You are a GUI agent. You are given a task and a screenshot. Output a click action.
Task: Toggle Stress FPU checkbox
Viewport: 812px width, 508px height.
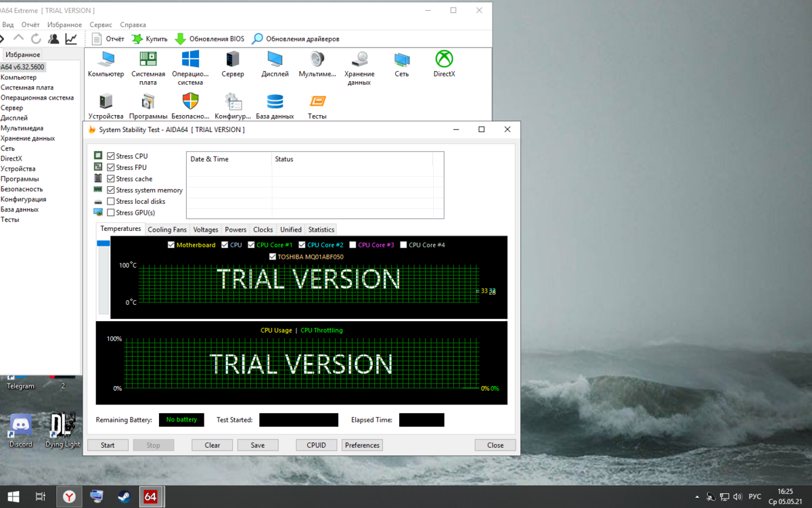[111, 167]
